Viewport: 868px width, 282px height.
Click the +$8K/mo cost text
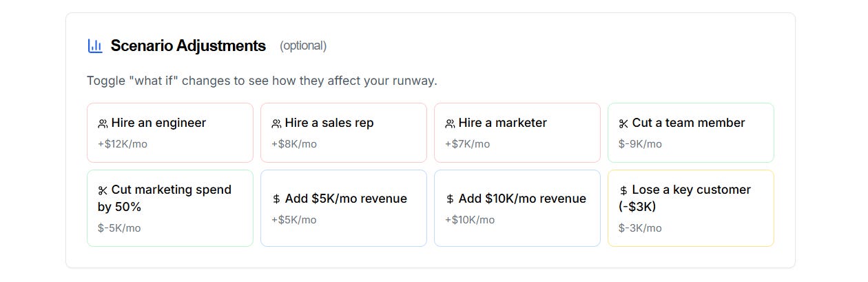coord(294,144)
